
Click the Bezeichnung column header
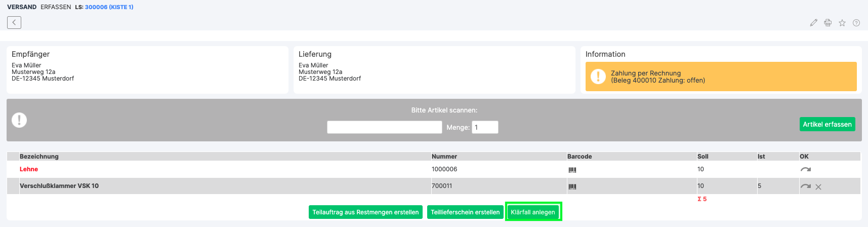point(39,157)
